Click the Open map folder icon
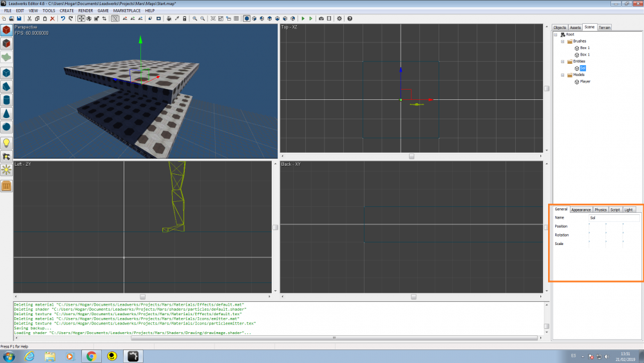644x363 pixels. 12,19
